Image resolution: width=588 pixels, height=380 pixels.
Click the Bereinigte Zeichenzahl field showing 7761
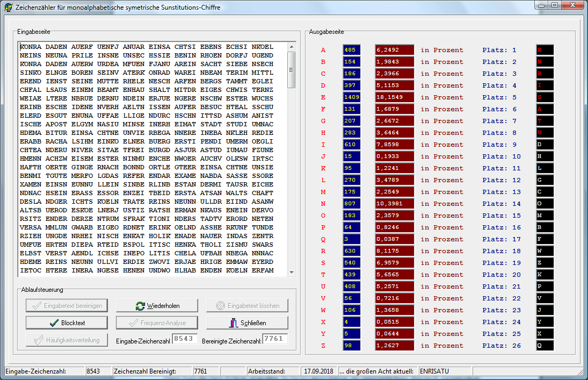[275, 339]
